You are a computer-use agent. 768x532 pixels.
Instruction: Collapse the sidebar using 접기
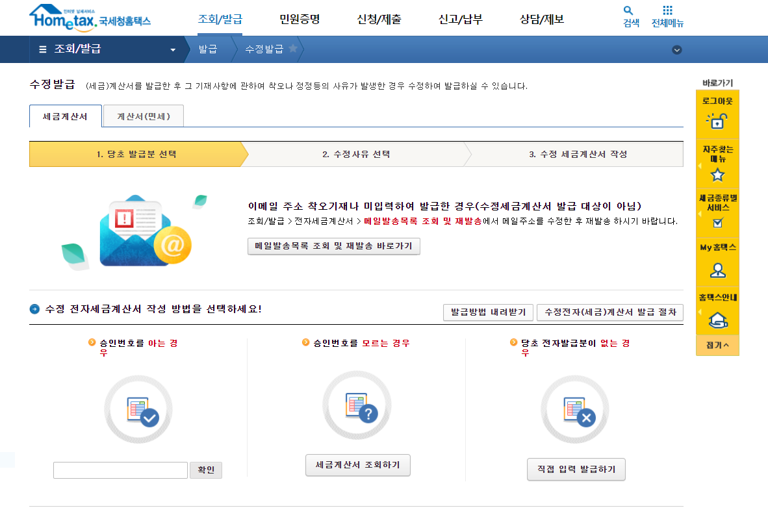pos(717,346)
